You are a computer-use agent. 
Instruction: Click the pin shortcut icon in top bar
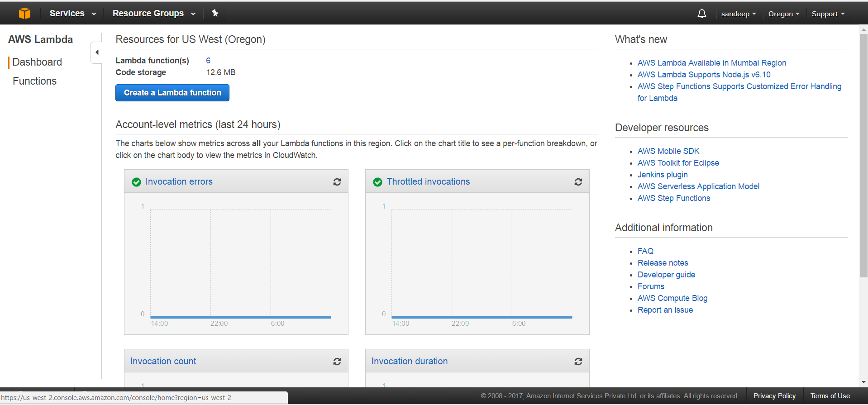(215, 13)
